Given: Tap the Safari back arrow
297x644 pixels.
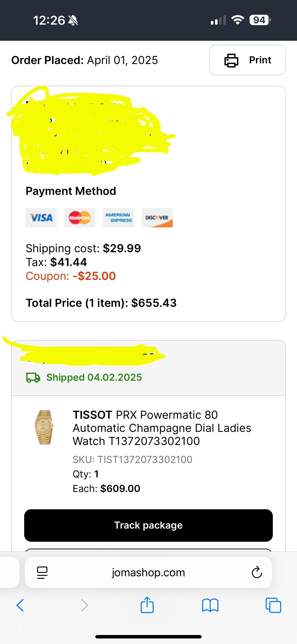Looking at the screenshot, I should [20, 605].
